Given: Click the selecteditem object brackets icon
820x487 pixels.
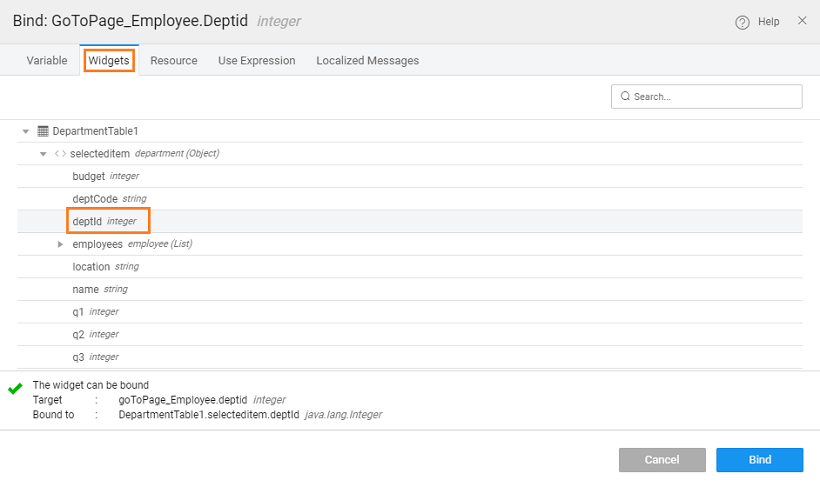Looking at the screenshot, I should click(61, 154).
